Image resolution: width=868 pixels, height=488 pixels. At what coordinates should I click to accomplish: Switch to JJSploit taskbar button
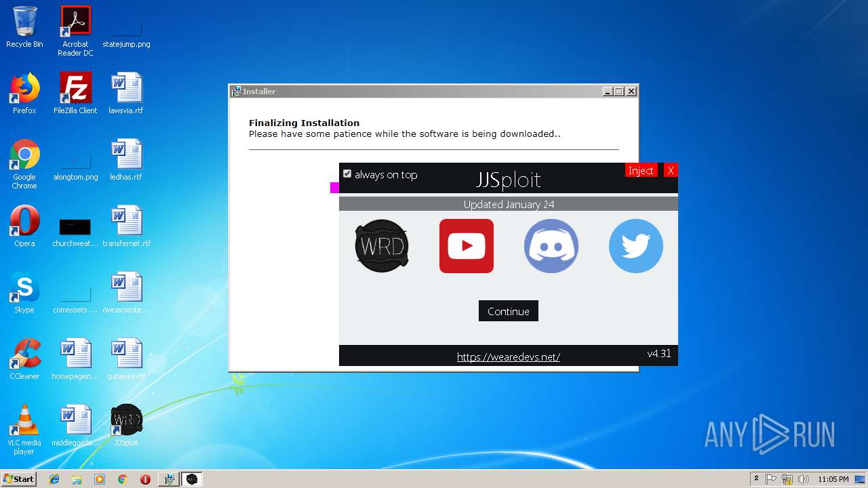point(192,479)
